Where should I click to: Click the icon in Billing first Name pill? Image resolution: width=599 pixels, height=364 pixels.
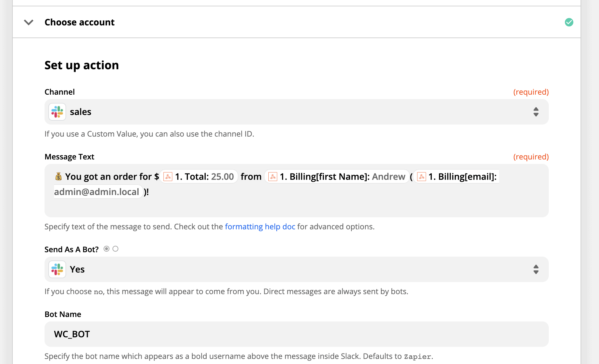(x=273, y=177)
